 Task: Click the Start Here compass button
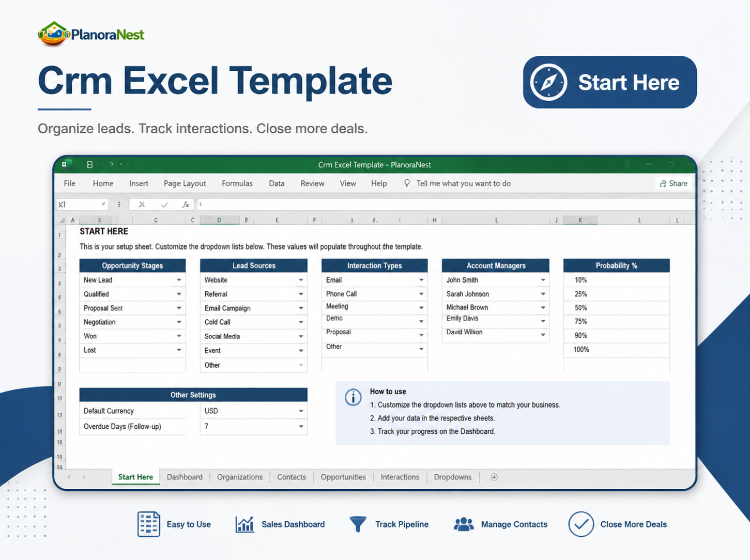(x=610, y=82)
